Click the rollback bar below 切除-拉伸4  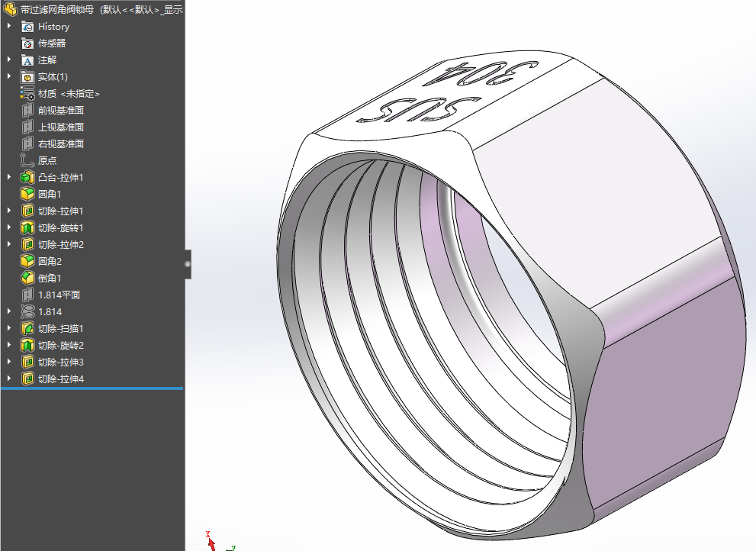(x=92, y=388)
